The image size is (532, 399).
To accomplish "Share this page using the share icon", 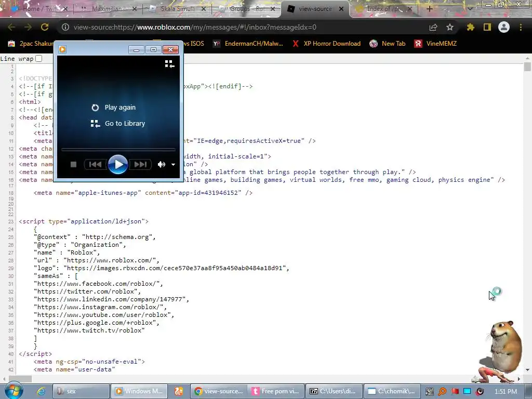I will tap(433, 27).
